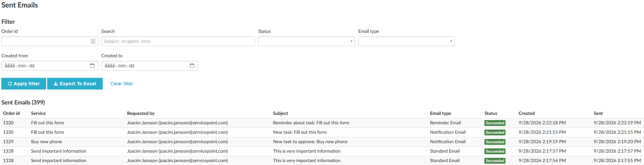Click the Sent column header
The width and height of the screenshot is (644, 165).
coord(598,113)
